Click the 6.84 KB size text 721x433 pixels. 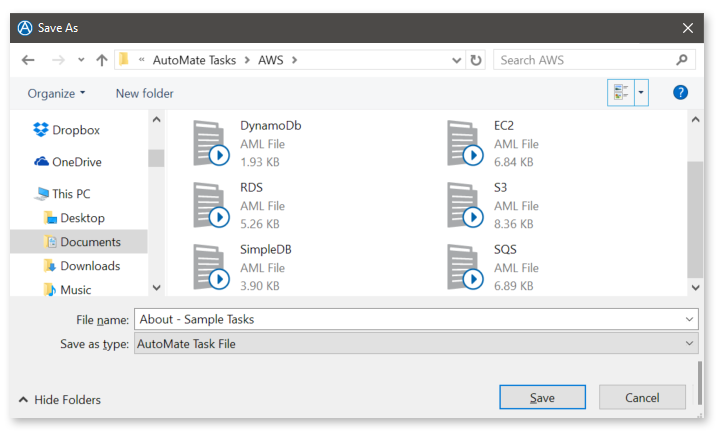click(514, 162)
